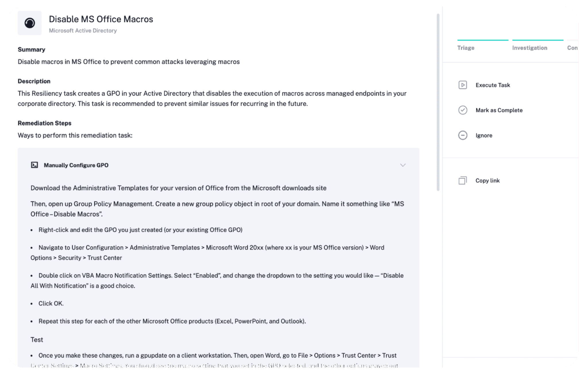
Task: Click the Disable MS Office Macros title
Action: click(101, 19)
